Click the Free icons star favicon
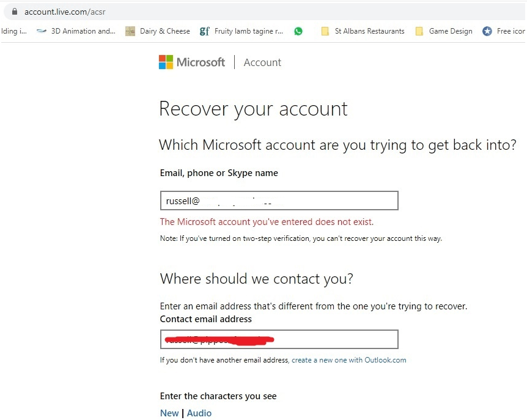Image resolution: width=527 pixels, height=420 pixels. coord(487,31)
